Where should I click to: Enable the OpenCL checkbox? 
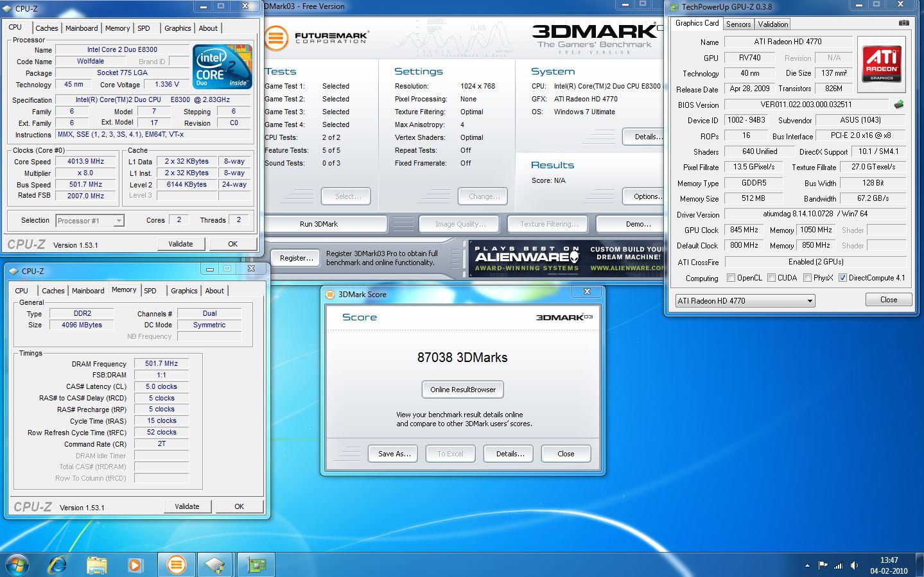tap(731, 278)
